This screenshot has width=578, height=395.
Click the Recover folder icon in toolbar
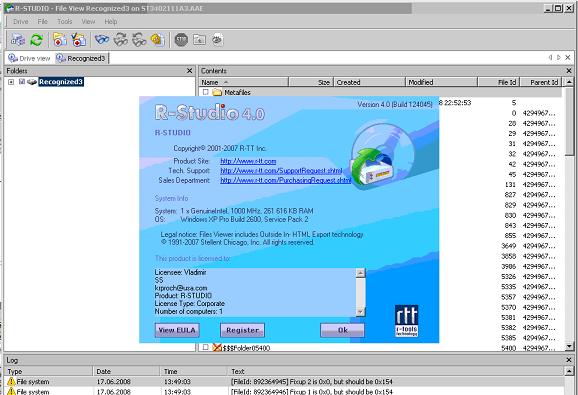pos(59,39)
